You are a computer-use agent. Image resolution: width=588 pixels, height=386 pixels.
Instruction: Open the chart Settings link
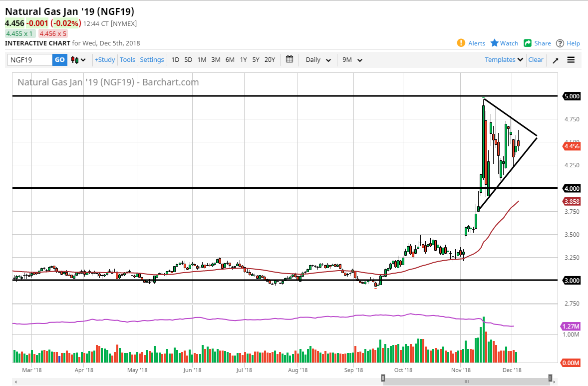pos(152,59)
